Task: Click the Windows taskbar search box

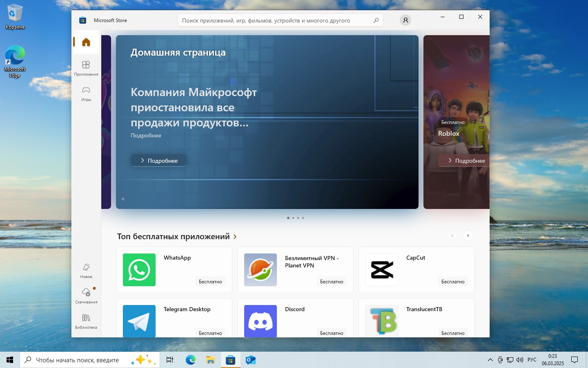Action: (x=90, y=360)
